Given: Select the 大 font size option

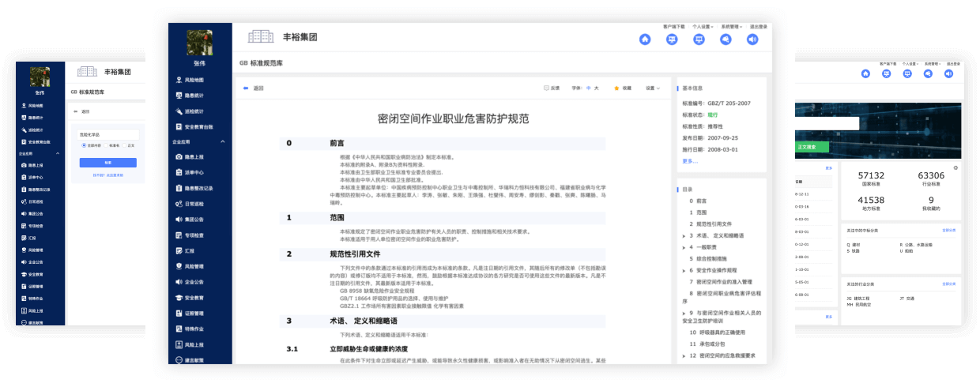Looking at the screenshot, I should 597,88.
